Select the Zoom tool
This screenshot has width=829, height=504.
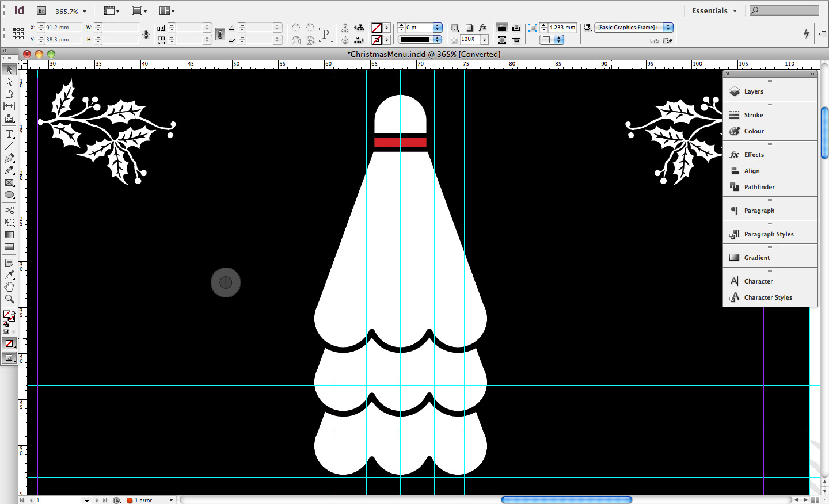tap(9, 299)
